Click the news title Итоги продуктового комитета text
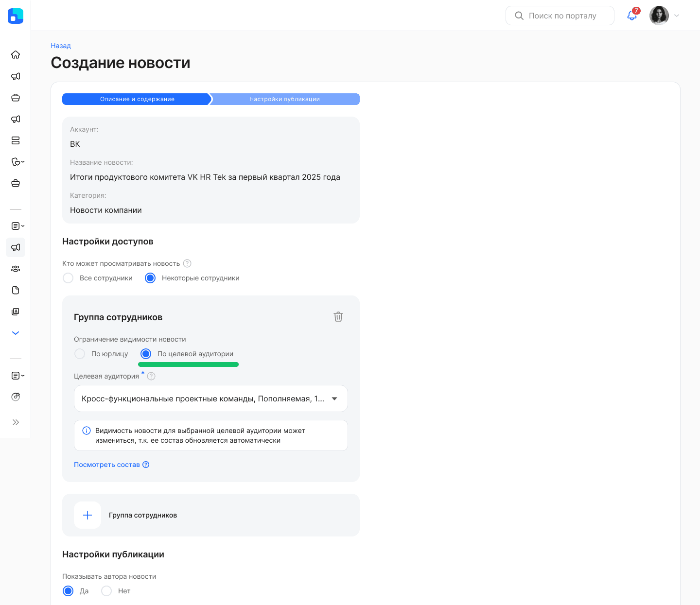Image resolution: width=700 pixels, height=605 pixels. click(x=205, y=177)
